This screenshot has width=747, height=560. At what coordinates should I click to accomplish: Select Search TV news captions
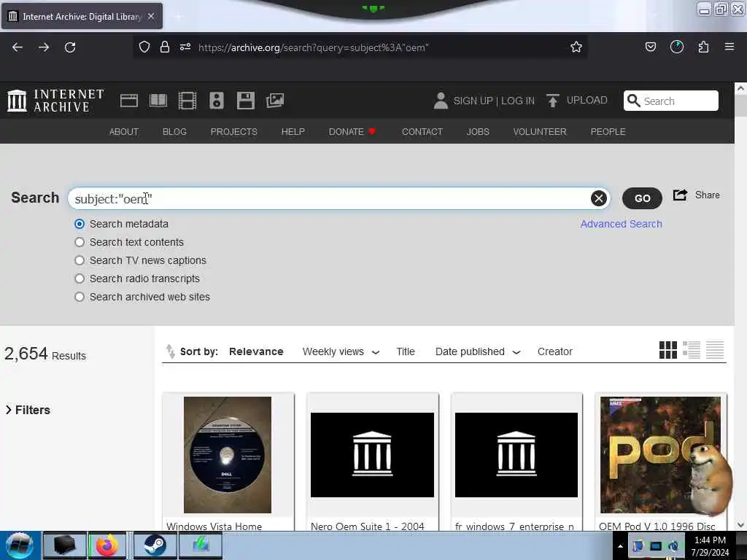coord(80,260)
